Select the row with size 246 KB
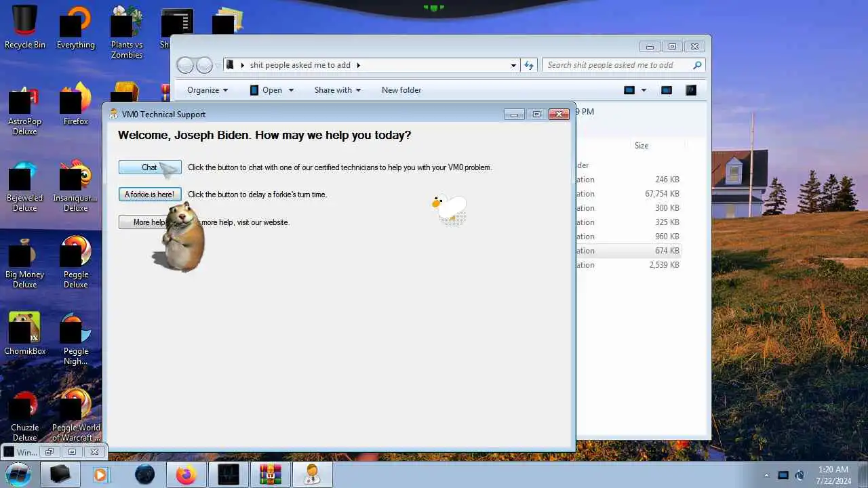The width and height of the screenshot is (868, 488). click(627, 180)
